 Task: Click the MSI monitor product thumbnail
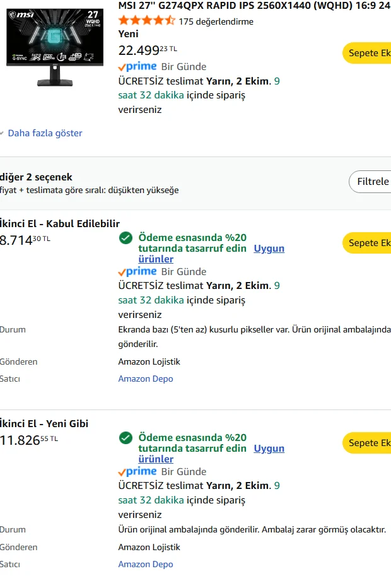click(x=54, y=47)
